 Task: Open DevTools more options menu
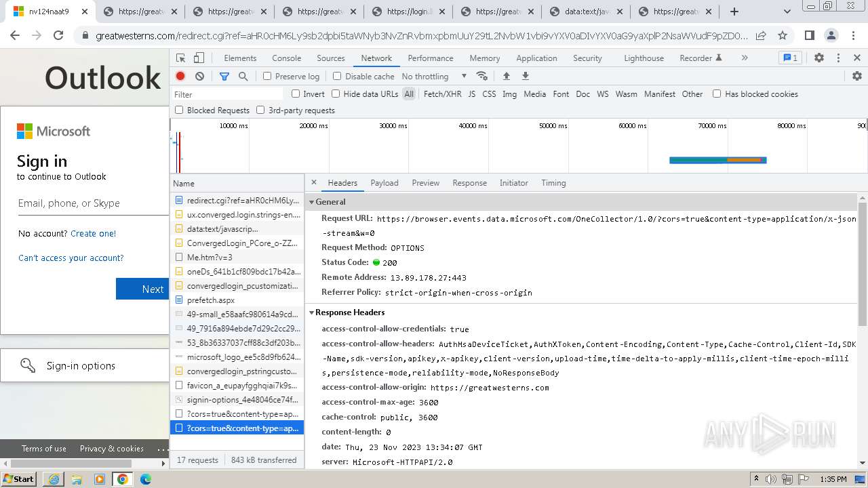click(838, 58)
